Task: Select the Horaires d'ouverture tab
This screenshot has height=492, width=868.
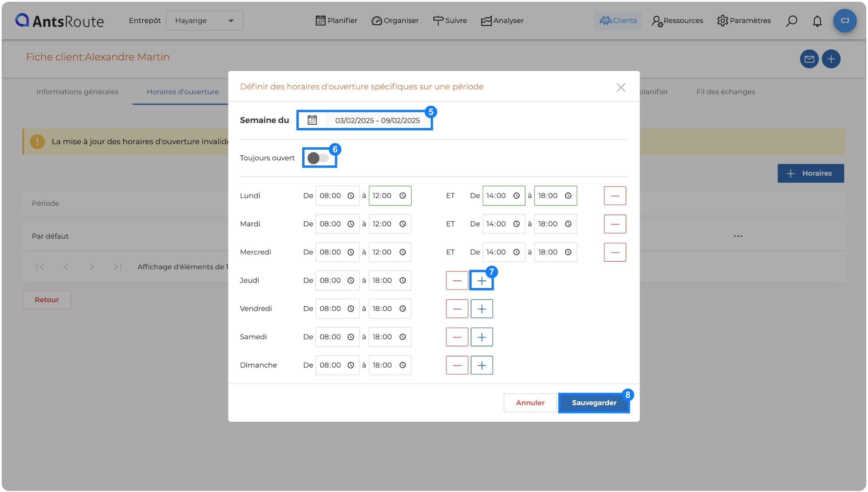Action: point(183,92)
